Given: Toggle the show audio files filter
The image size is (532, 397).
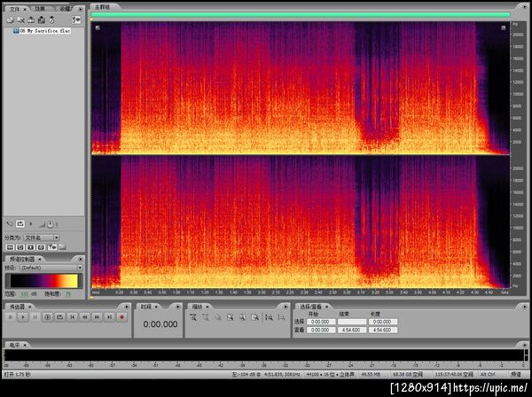Looking at the screenshot, I should pos(10,247).
